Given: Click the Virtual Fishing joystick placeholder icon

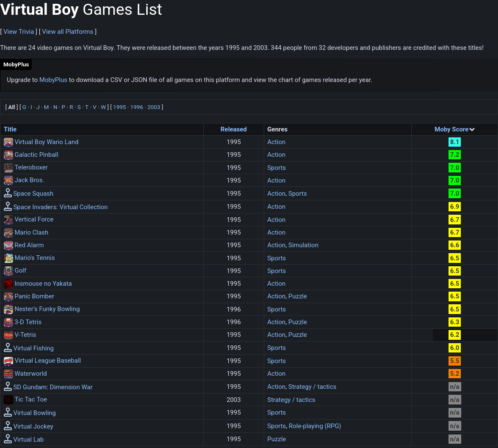Looking at the screenshot, I should point(8,348).
